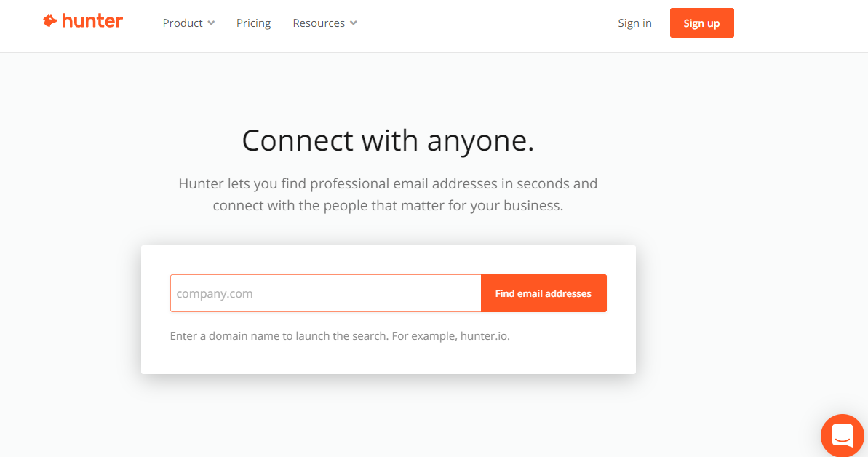Open the Resources menu
Viewport: 868px width, 457px height.
pyautogui.click(x=325, y=23)
